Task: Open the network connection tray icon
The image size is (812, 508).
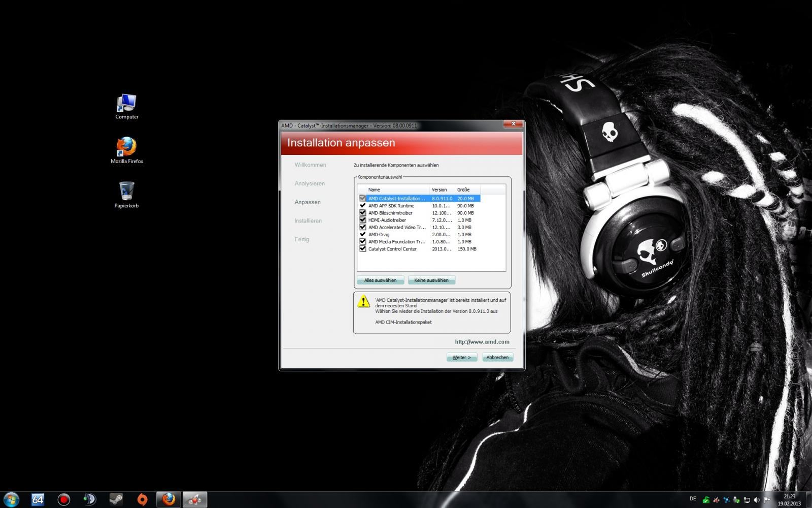Action: coord(747,500)
